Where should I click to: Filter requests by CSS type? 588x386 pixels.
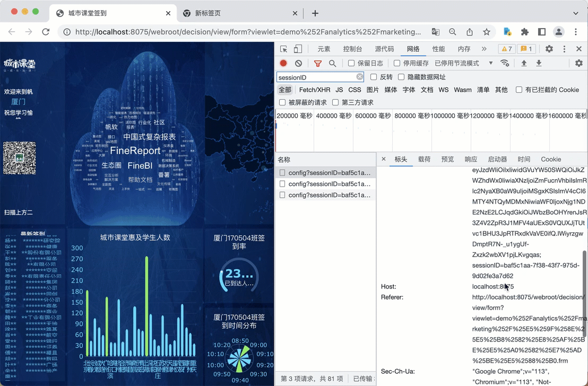[x=354, y=90]
